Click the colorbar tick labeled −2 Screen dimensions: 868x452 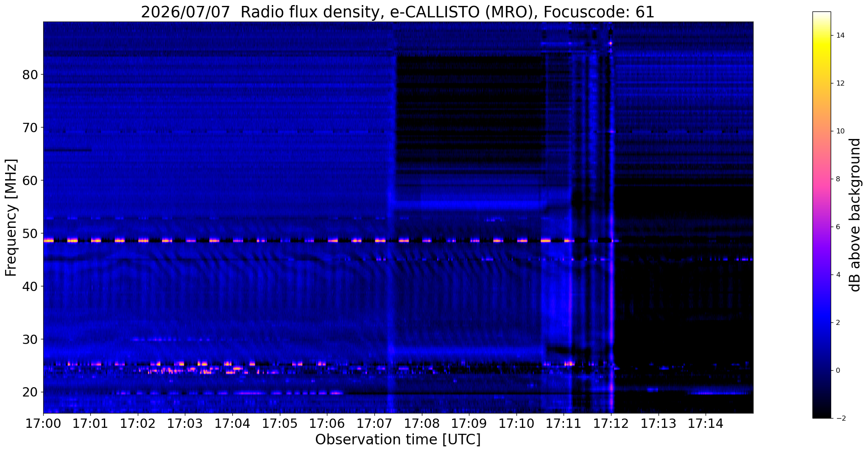pos(839,419)
